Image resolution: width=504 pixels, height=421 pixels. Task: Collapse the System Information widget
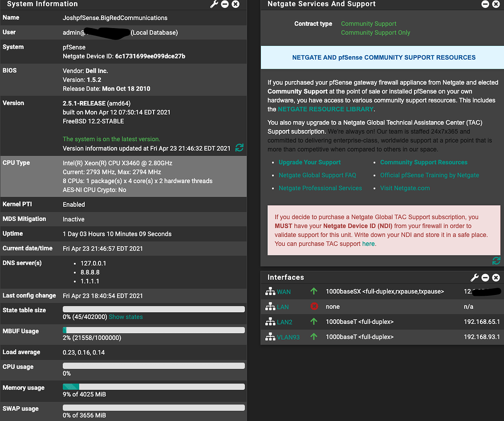225,4
